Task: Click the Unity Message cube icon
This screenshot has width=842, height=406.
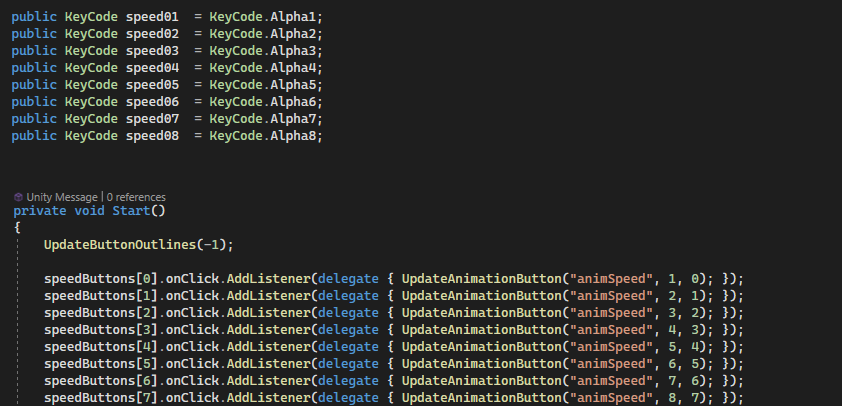Action: point(18,197)
